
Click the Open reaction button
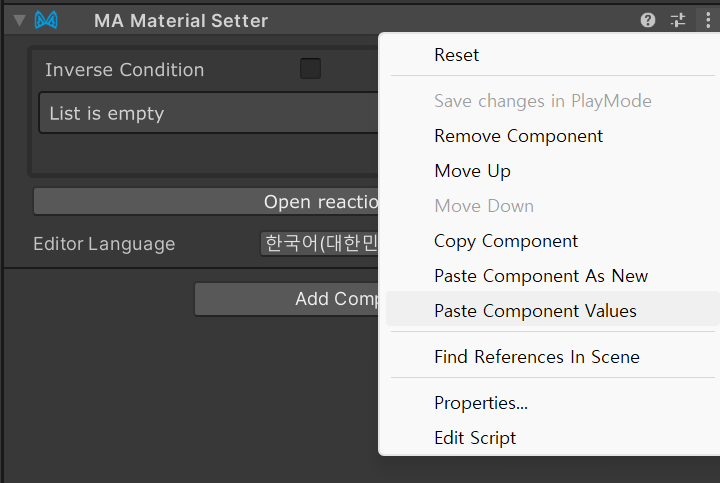point(206,201)
